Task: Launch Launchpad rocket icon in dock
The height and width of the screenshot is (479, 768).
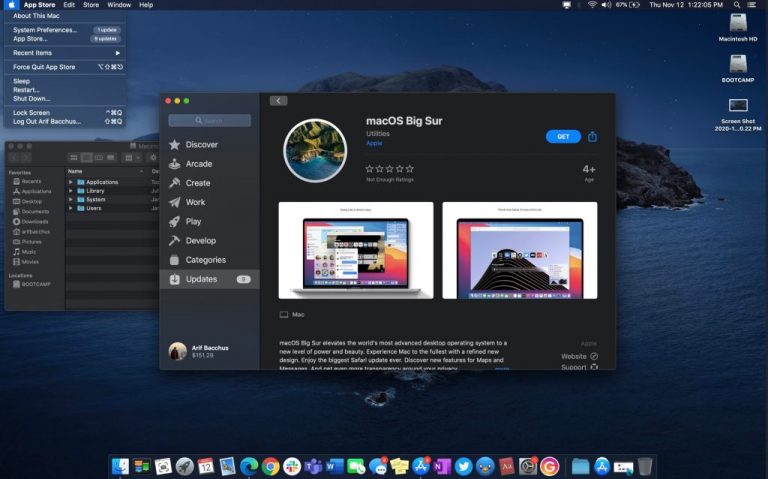Action: (185, 466)
